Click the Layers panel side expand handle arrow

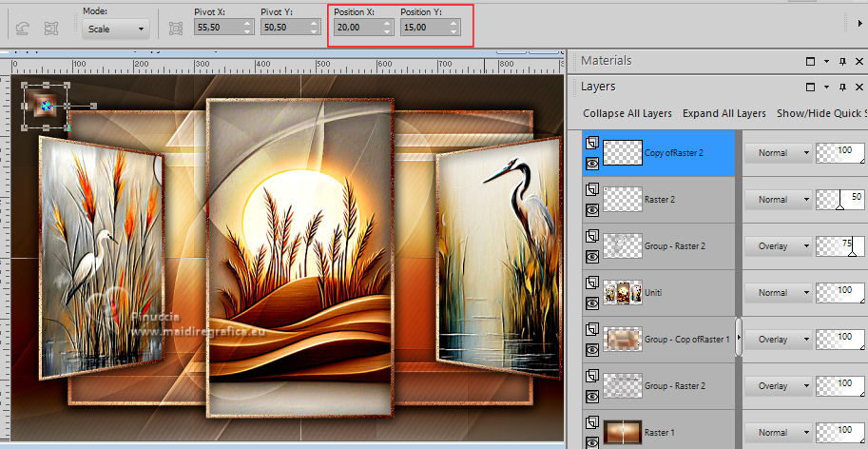pos(739,337)
